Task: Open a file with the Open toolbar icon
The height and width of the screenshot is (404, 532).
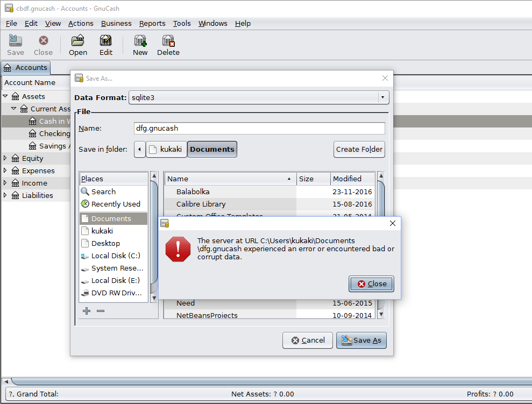Action: click(x=78, y=40)
